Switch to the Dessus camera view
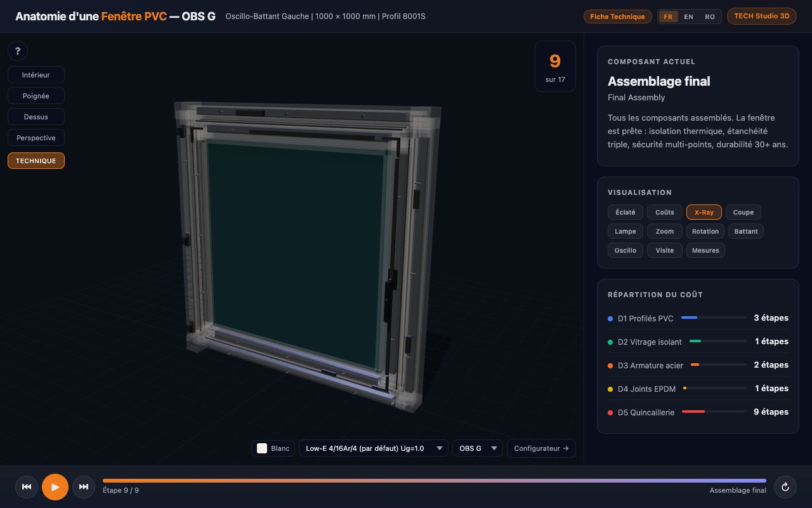Image resolution: width=812 pixels, height=508 pixels. (x=36, y=117)
